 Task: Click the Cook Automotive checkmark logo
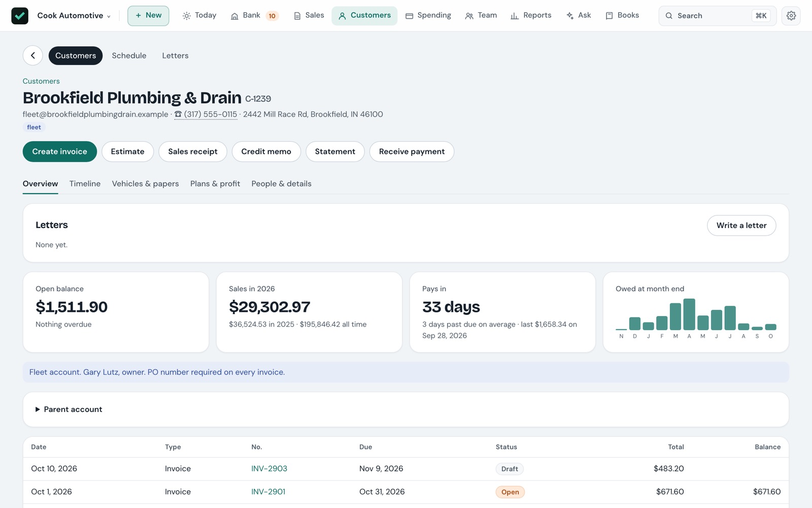[20, 16]
